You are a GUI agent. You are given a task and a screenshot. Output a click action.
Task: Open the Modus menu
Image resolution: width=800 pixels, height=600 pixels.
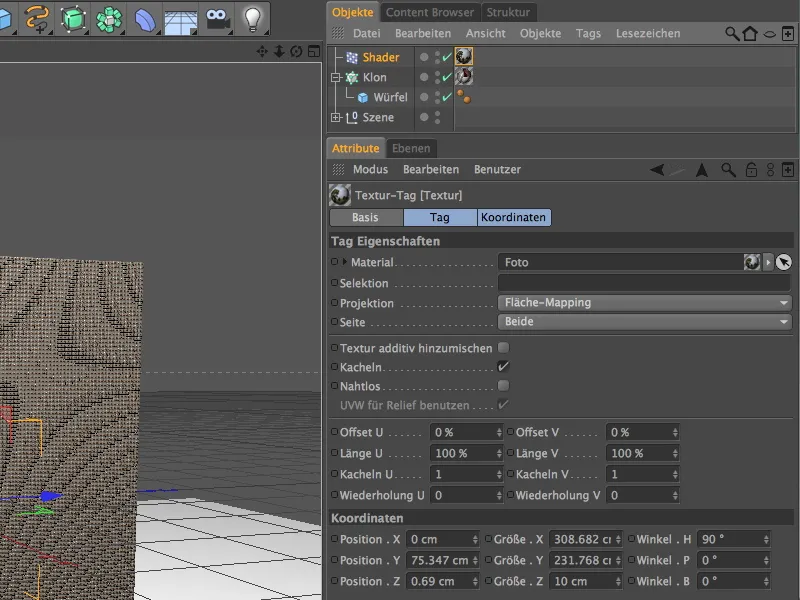pyautogui.click(x=370, y=169)
